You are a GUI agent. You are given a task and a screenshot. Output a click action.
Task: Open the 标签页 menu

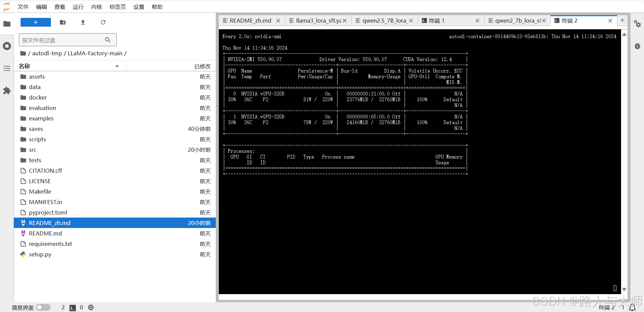pyautogui.click(x=118, y=7)
